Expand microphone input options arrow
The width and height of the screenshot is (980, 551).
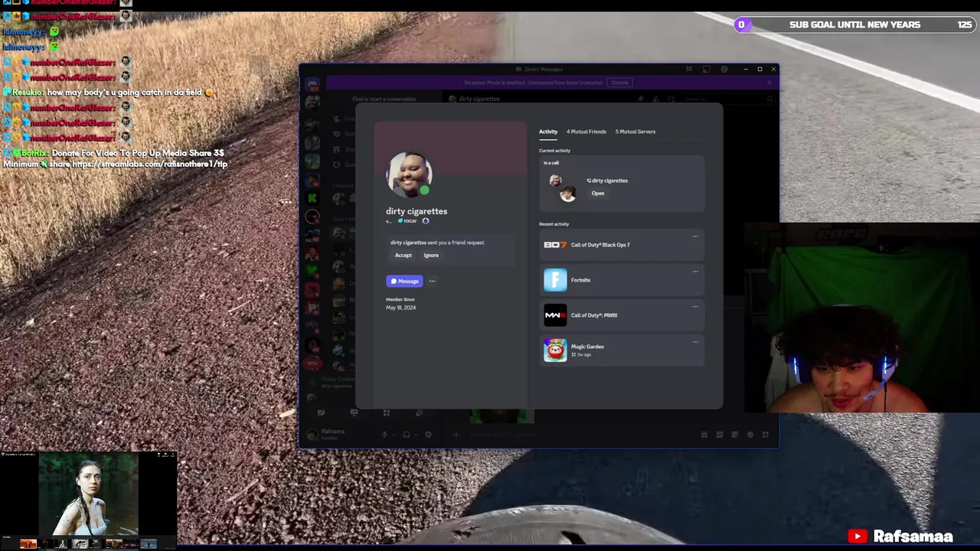tap(394, 435)
